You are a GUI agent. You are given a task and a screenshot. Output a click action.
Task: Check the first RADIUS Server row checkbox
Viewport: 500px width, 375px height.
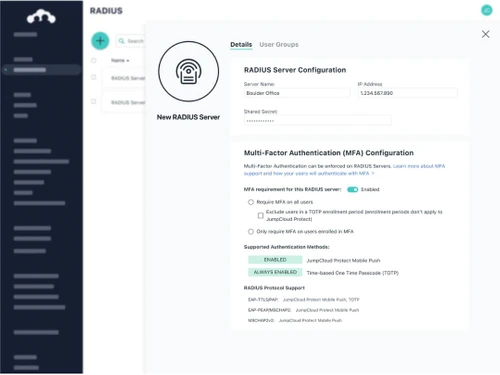[x=94, y=77]
